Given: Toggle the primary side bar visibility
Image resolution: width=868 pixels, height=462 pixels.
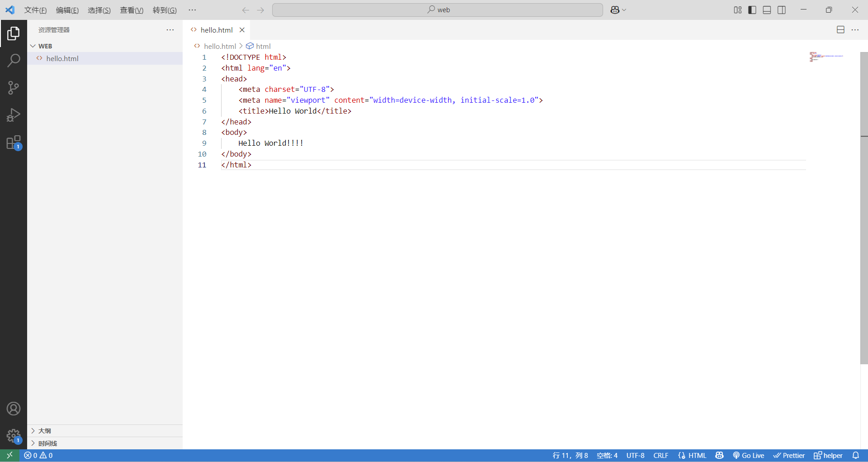Looking at the screenshot, I should coord(752,10).
